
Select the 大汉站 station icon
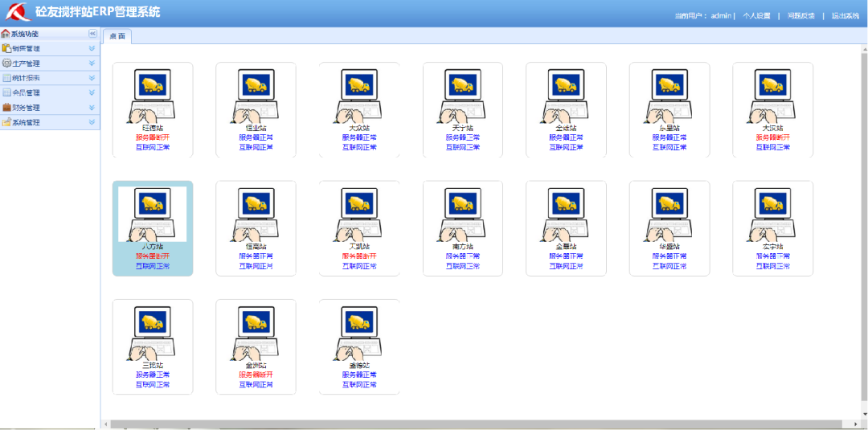pyautogui.click(x=772, y=96)
